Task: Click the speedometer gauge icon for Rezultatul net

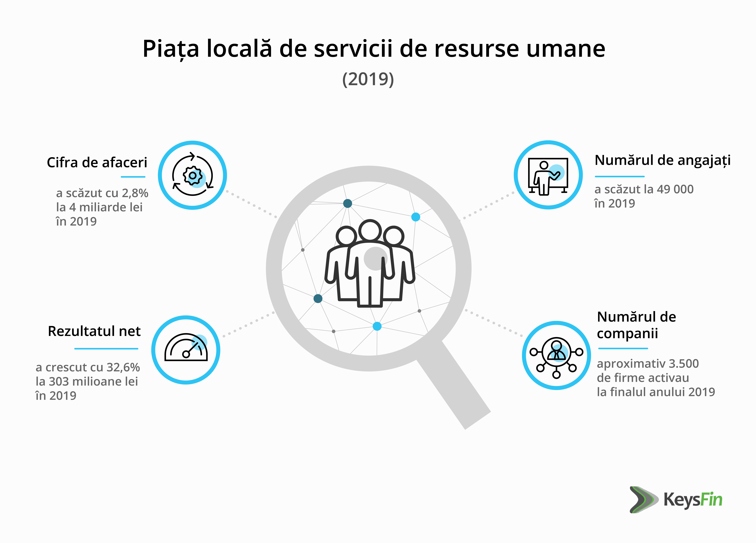Action: [x=186, y=350]
